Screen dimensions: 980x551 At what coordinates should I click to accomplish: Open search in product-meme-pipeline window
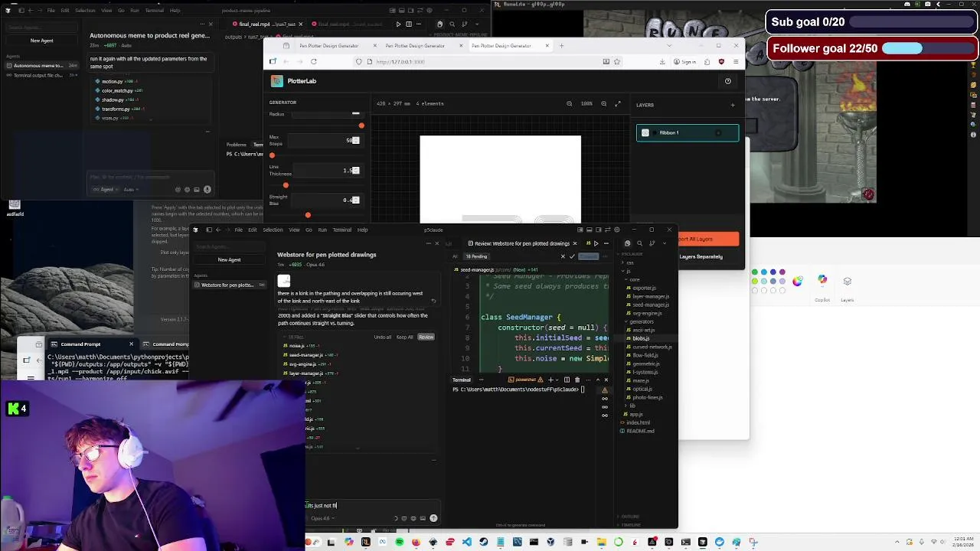(x=452, y=24)
